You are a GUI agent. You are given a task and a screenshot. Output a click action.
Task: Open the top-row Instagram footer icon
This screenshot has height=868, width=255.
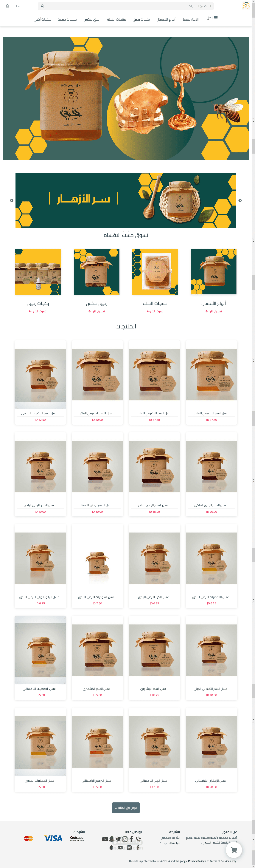tap(125, 839)
